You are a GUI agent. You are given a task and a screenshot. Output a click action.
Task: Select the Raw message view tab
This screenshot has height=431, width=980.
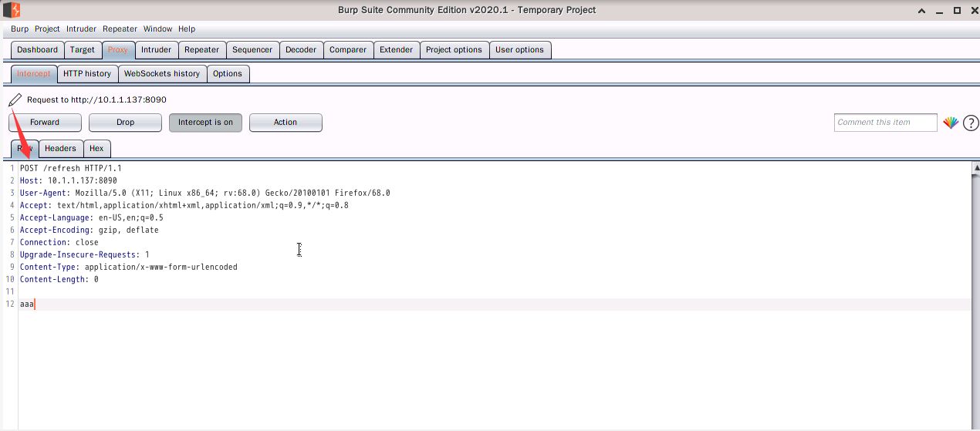pos(25,149)
